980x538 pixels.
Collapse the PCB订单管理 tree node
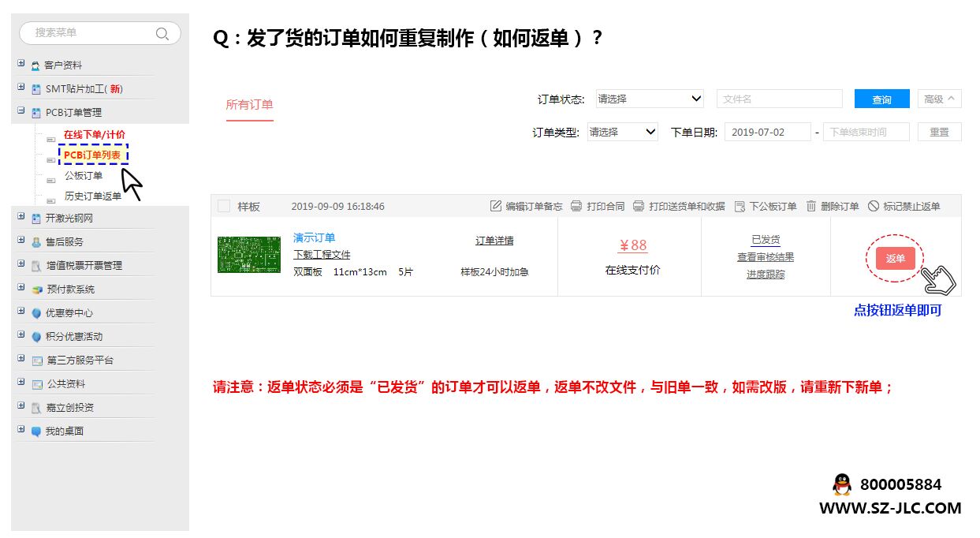coord(21,112)
